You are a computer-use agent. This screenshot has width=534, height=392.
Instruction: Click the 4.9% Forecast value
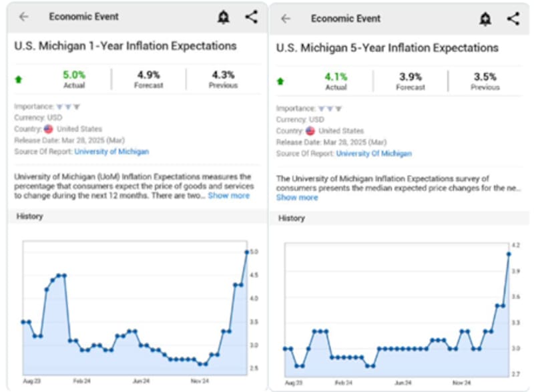tap(149, 75)
